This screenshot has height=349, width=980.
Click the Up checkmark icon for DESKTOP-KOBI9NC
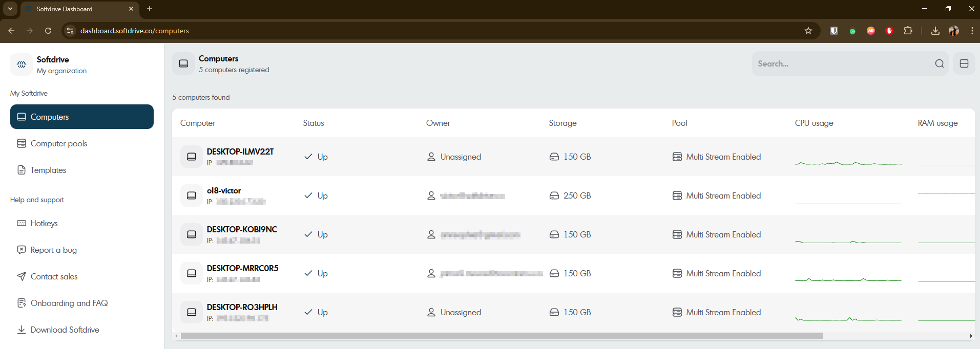point(308,234)
